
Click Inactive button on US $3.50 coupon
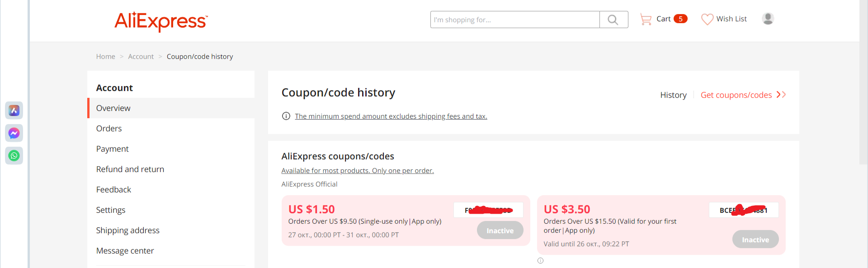(755, 239)
